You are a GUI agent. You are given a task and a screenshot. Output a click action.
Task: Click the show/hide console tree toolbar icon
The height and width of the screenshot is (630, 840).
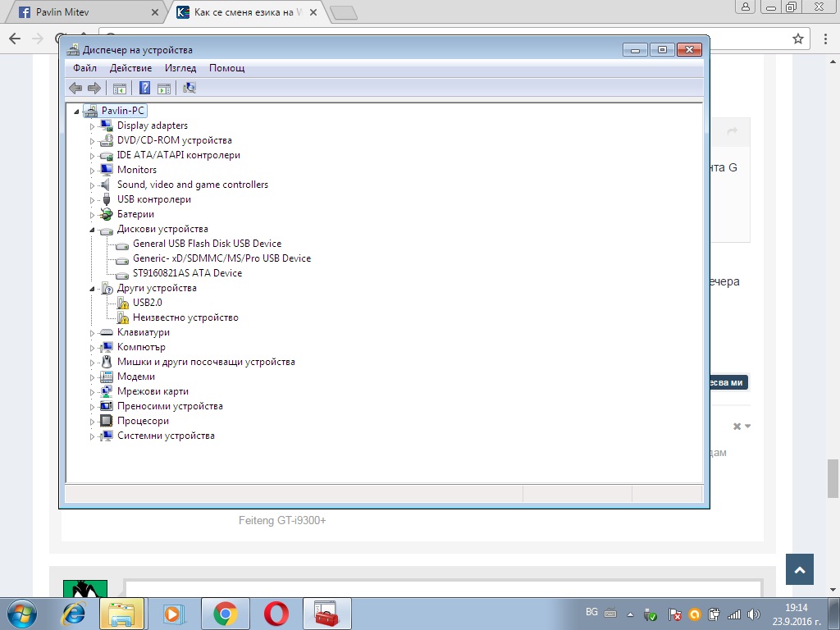(120, 89)
